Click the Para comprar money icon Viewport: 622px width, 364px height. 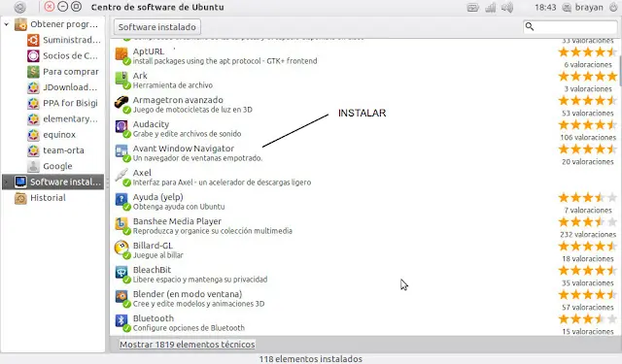click(x=33, y=72)
